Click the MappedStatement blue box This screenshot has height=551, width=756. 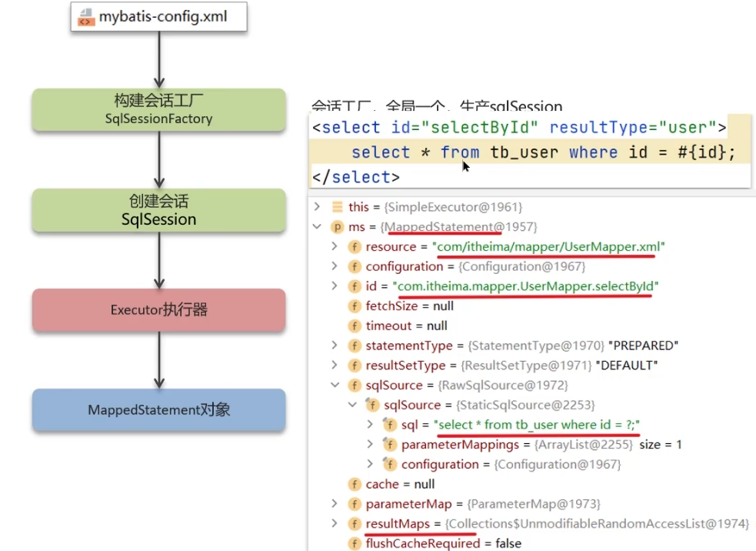(x=158, y=410)
